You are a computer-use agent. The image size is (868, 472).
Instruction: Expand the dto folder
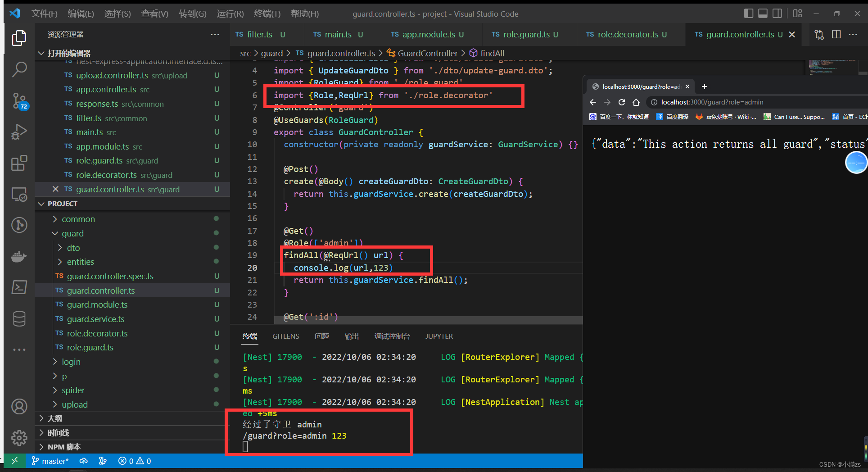click(73, 248)
